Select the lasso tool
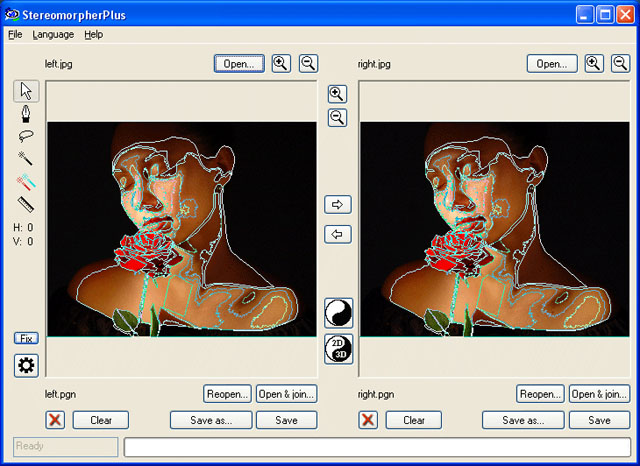This screenshot has width=640, height=466. pyautogui.click(x=26, y=137)
